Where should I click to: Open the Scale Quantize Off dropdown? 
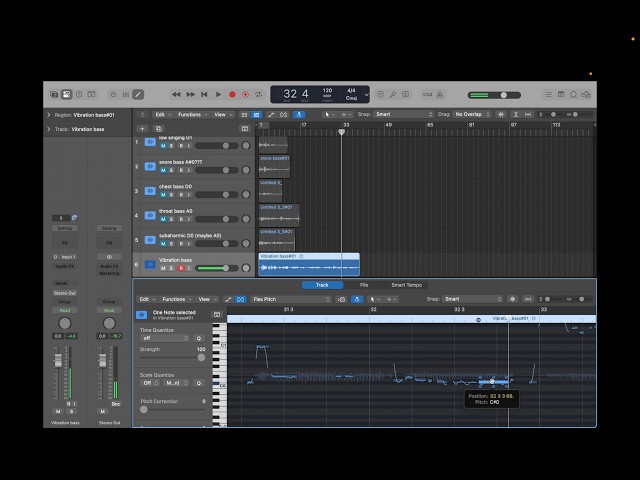(150, 383)
